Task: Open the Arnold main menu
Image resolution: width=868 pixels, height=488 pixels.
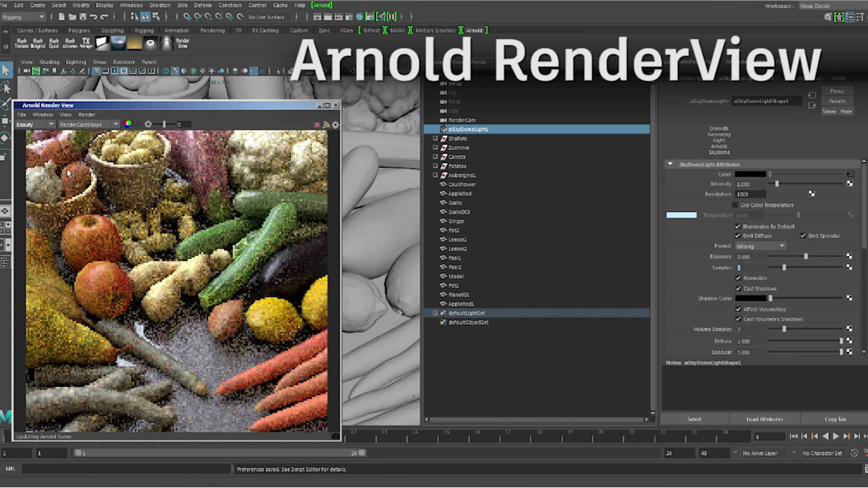Action: point(322,5)
